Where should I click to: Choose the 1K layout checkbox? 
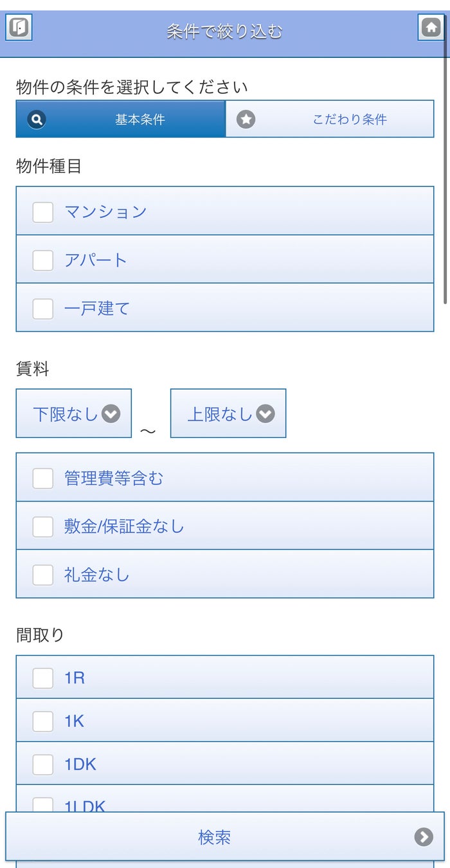43,721
